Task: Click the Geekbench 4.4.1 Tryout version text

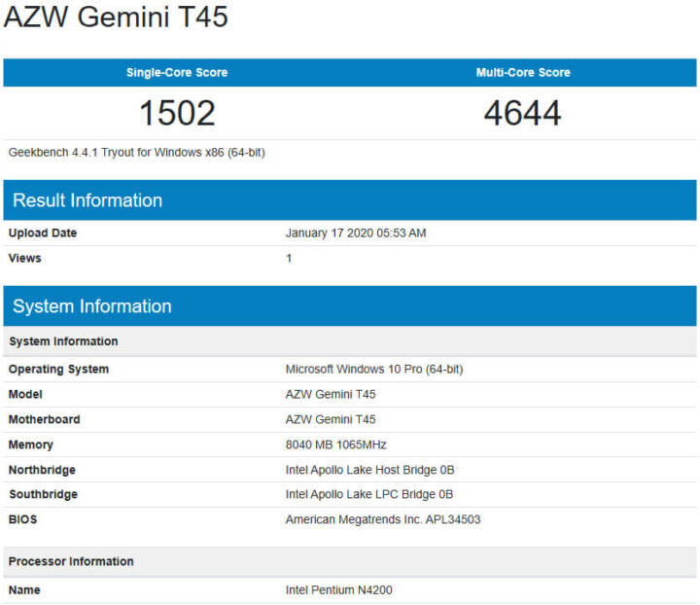Action: click(136, 153)
